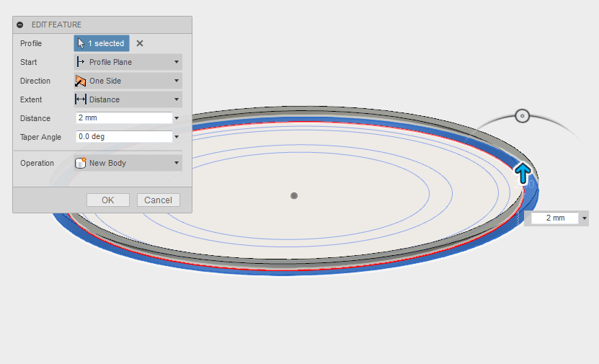Click the Taper Angle '0.0 deg' field
Image resolution: width=599 pixels, height=364 pixels.
124,136
